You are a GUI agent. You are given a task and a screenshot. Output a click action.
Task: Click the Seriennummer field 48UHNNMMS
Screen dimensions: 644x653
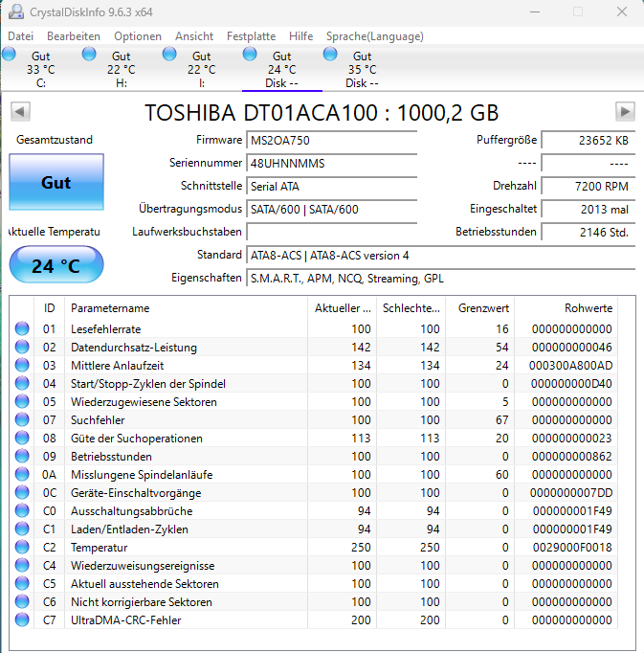(332, 163)
